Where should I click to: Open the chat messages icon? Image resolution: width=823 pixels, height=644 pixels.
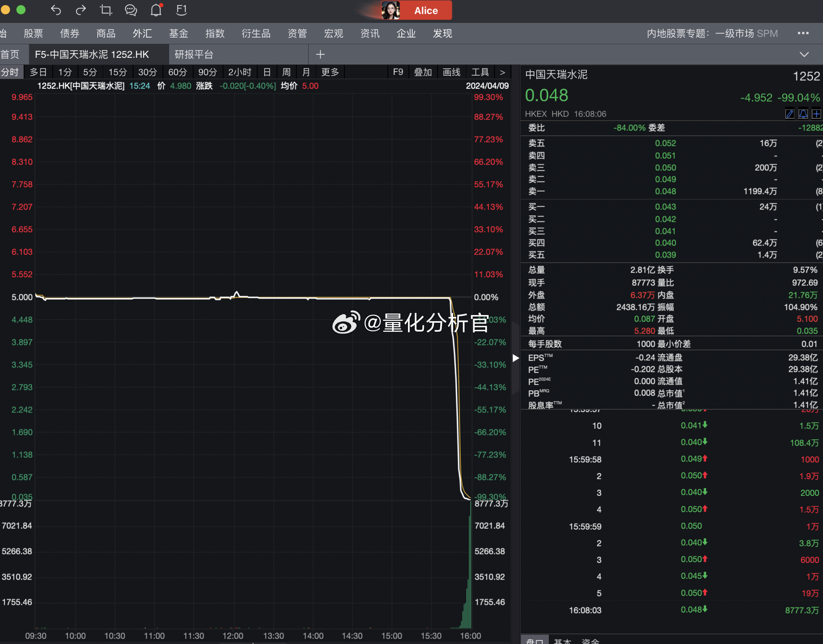131,10
